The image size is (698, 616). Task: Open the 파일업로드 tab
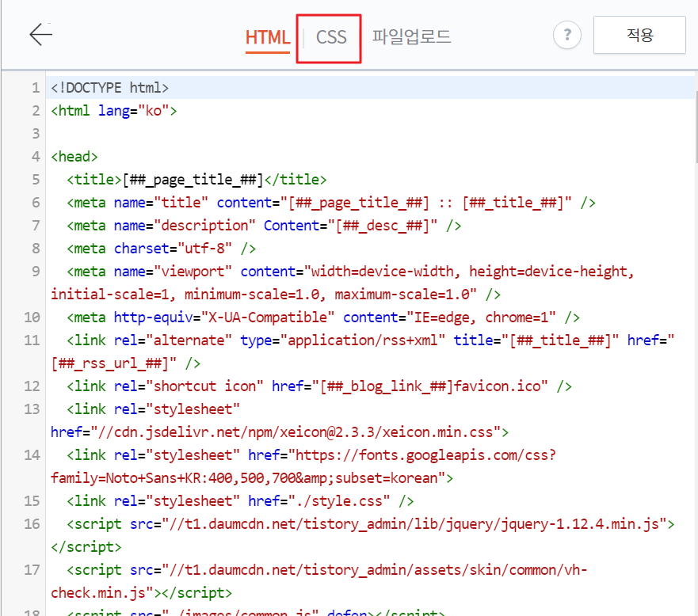coord(411,36)
